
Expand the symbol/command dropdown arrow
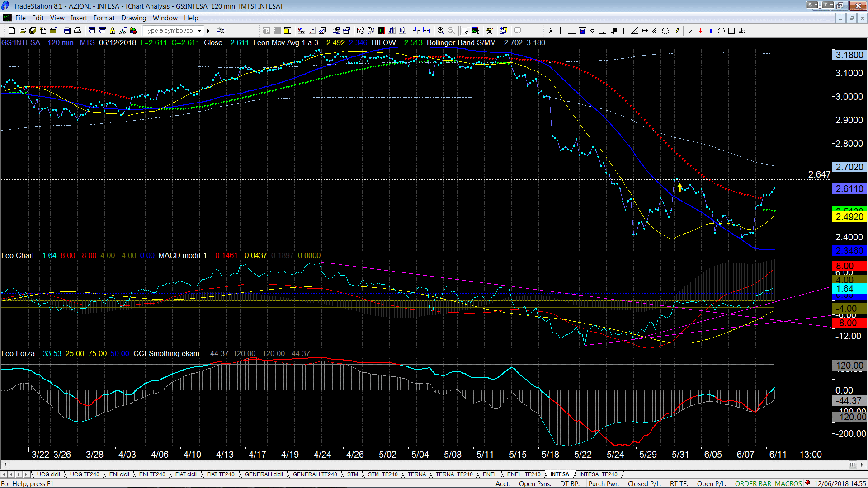[x=199, y=31]
